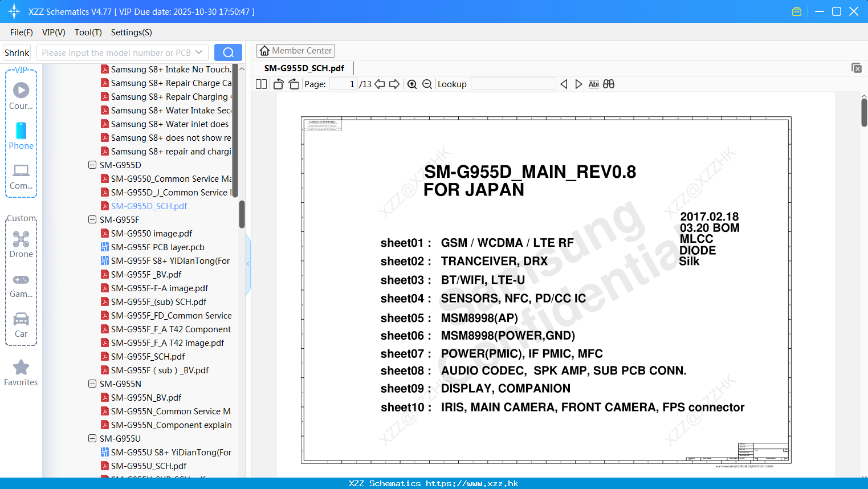Go to previous page arrow

coord(380,84)
